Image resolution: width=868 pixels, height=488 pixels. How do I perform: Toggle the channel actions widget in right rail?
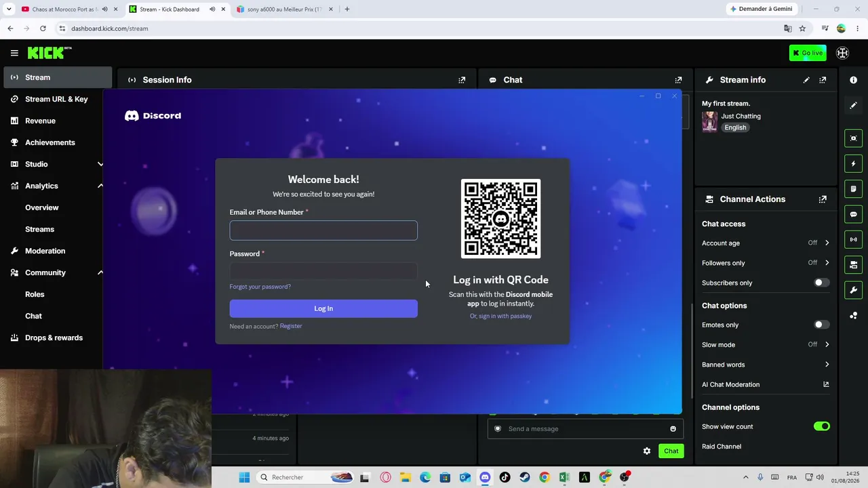pos(853,264)
